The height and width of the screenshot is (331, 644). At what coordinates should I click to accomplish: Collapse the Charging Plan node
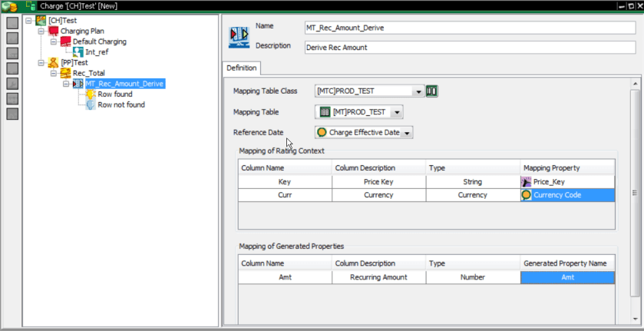tap(41, 31)
